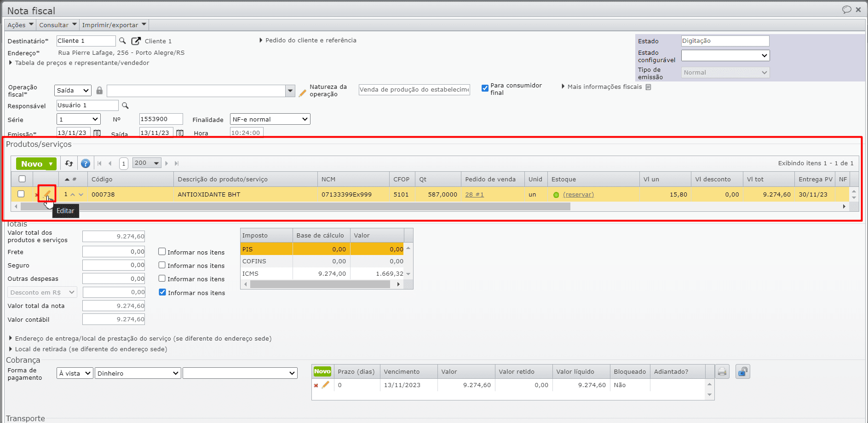Open the Operação fiscal Saída dropdown
The width and height of the screenshot is (868, 423).
pyautogui.click(x=73, y=91)
